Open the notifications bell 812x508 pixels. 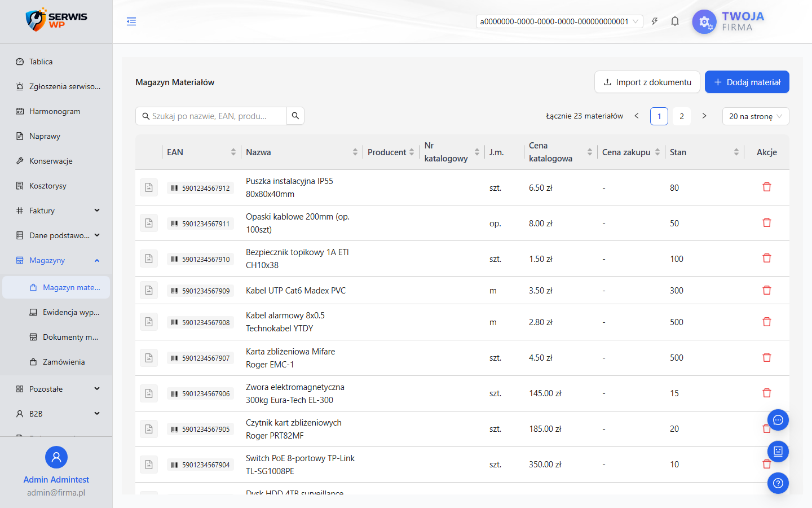tap(675, 21)
